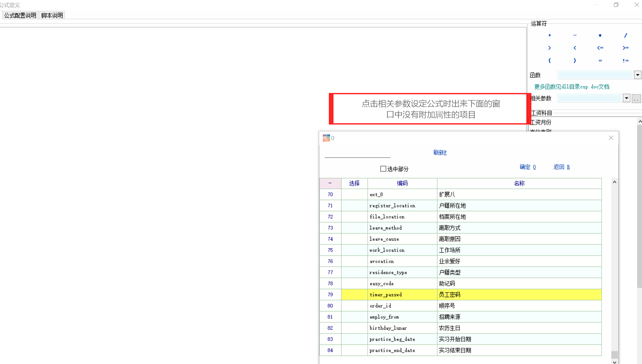The image size is (642, 364).
Task: Click the search input field above 选中部分
Action: (x=357, y=153)
